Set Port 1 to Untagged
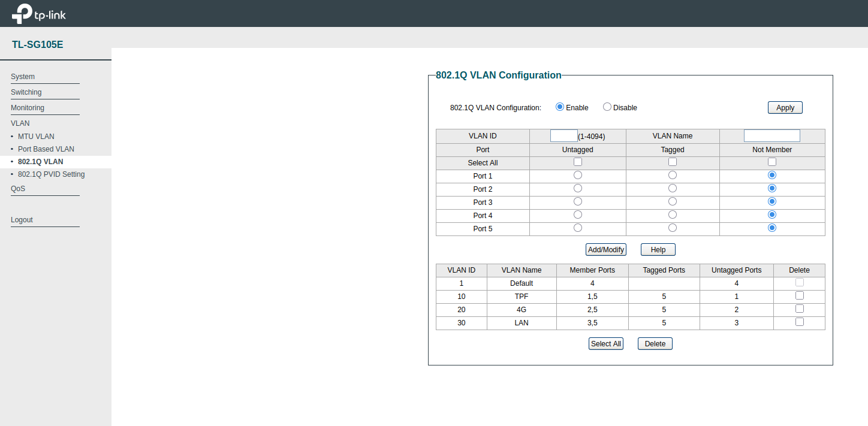 pos(578,175)
